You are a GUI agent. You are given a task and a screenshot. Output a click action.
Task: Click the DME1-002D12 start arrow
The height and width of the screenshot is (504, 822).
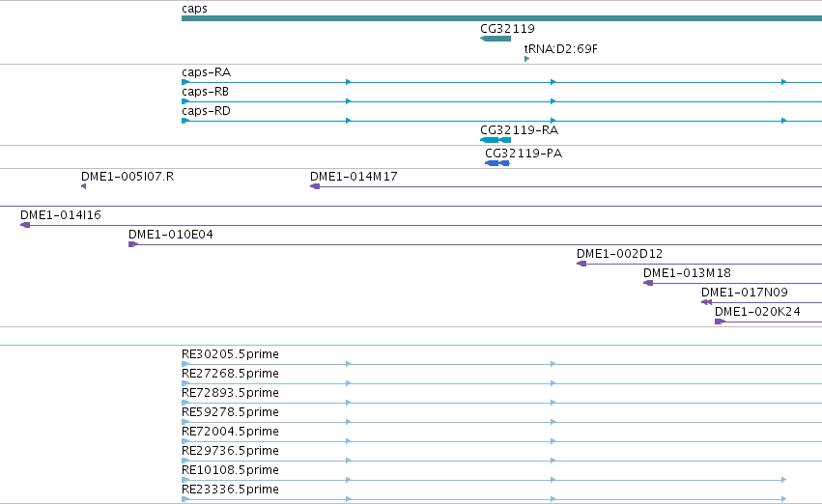581,264
